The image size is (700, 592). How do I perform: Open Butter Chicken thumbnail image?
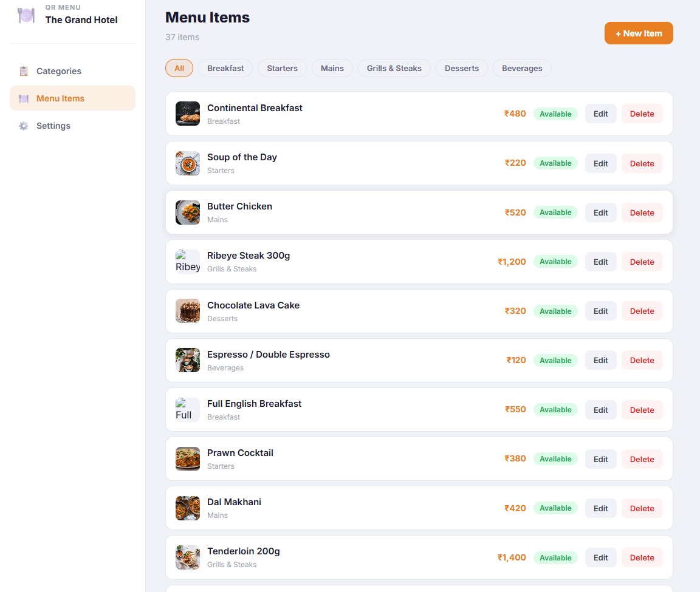coord(188,213)
